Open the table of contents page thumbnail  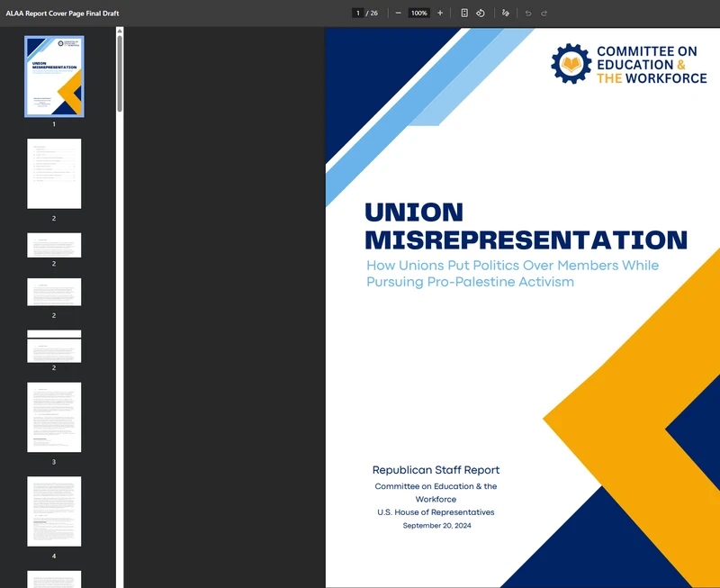pyautogui.click(x=54, y=174)
